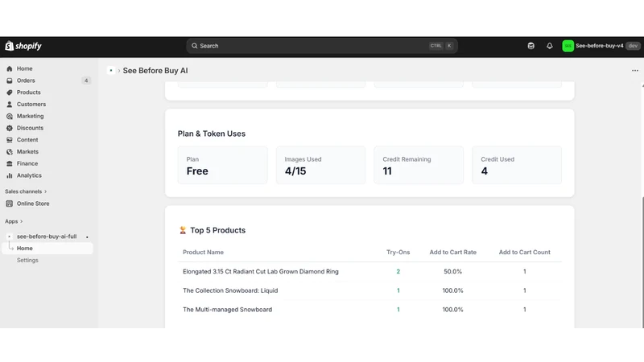This screenshot has height=362, width=644.
Task: Open the notifications bell icon
Action: pyautogui.click(x=550, y=46)
